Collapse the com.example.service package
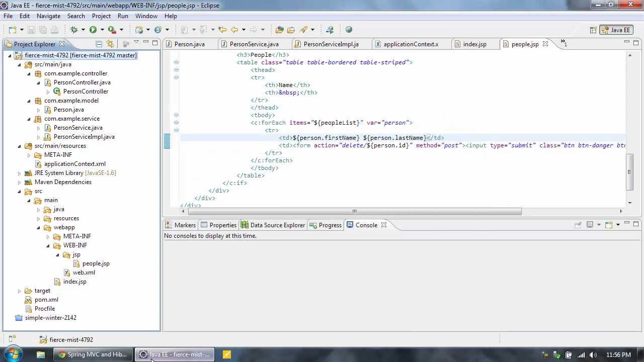Image resolution: width=644 pixels, height=362 pixels. pyautogui.click(x=29, y=119)
